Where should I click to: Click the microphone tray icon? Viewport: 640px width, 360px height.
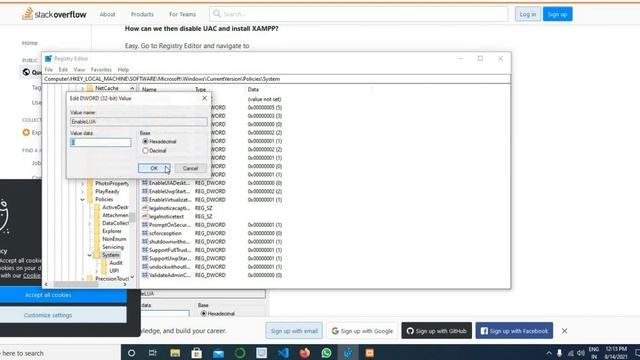point(559,353)
